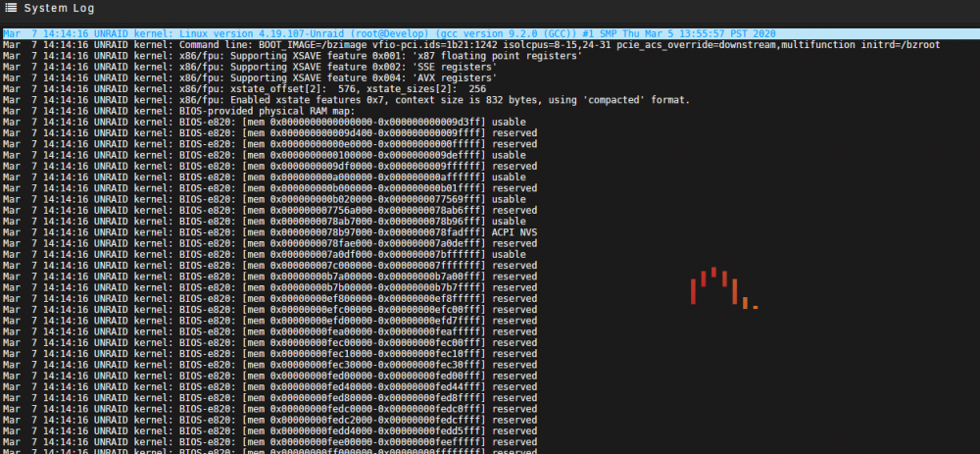Select the reserved range starting 0x000000007c000000
This screenshot has width=980, height=454.
(x=270, y=266)
